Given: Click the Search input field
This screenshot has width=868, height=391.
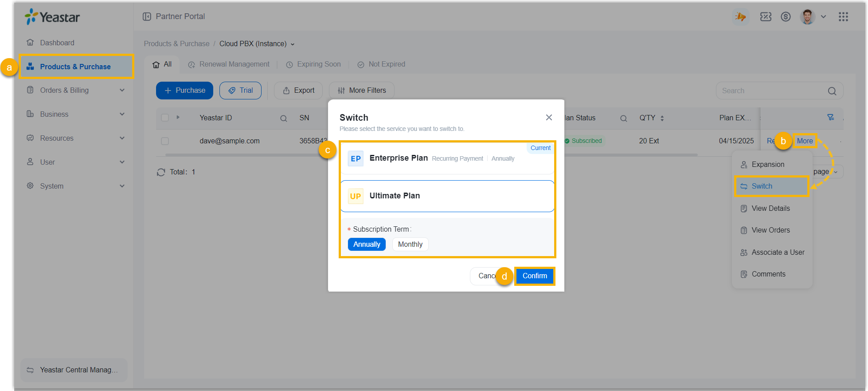Looking at the screenshot, I should click(x=771, y=91).
